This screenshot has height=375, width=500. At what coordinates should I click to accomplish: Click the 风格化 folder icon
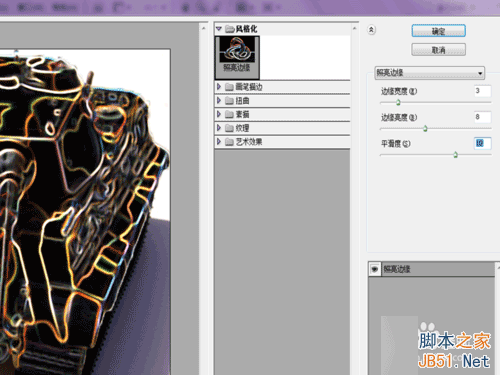229,29
